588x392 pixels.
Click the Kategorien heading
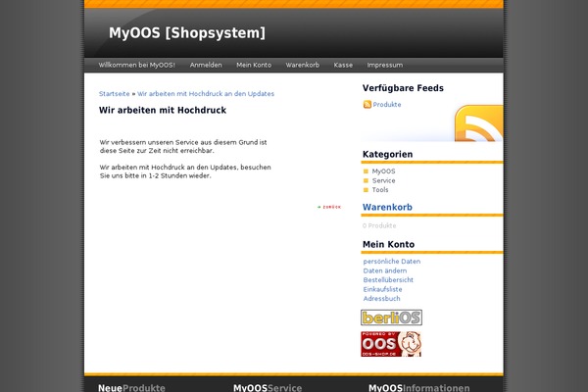pyautogui.click(x=387, y=154)
